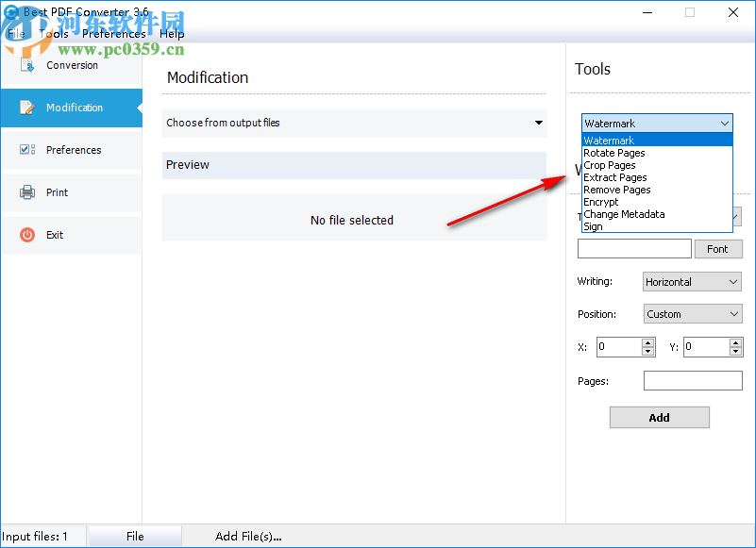
Task: Click the Add button
Action: 659,417
